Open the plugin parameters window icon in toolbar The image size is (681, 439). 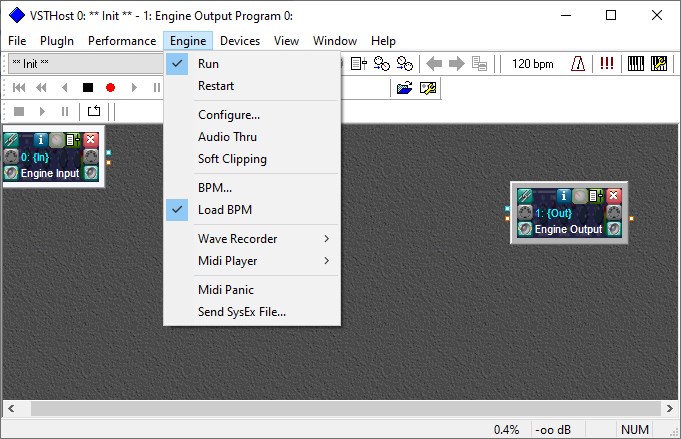359,64
